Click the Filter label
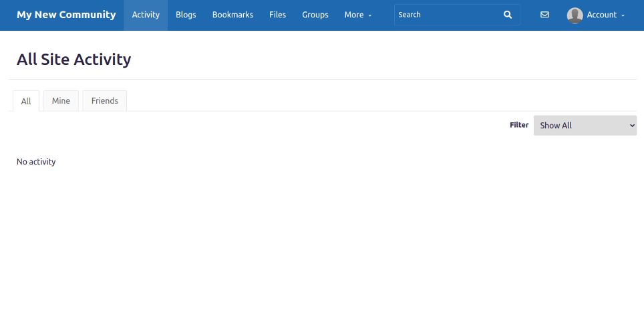644x321 pixels. [x=519, y=125]
